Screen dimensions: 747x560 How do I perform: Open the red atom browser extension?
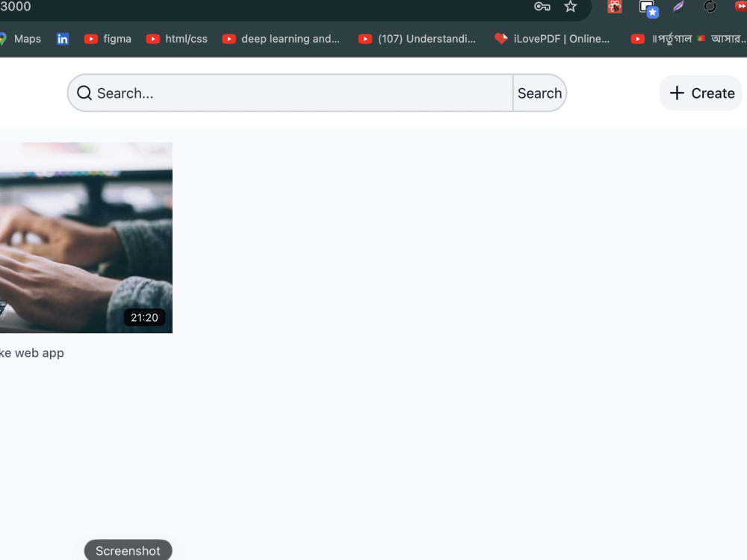(x=615, y=7)
